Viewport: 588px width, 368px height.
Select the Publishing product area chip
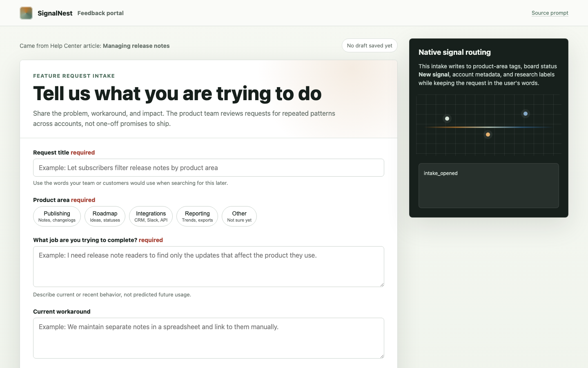[57, 216]
